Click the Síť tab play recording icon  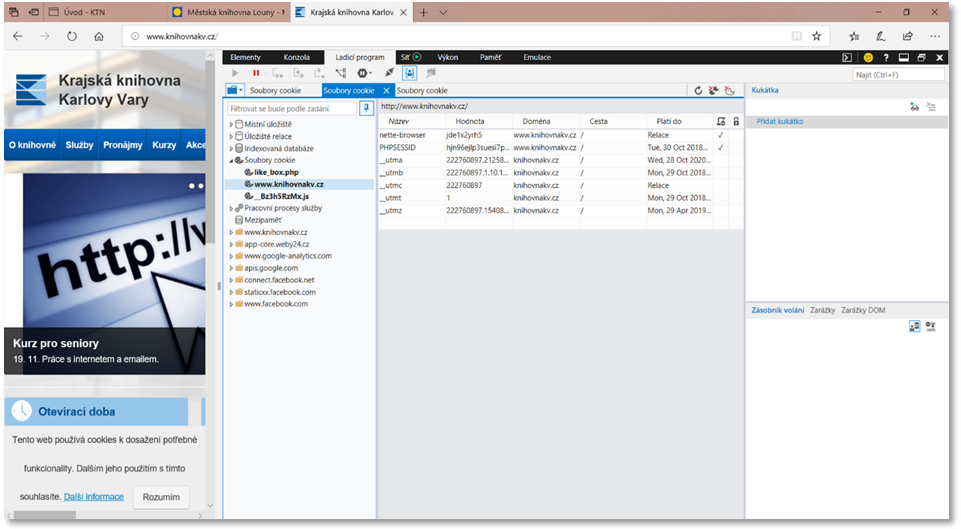pyautogui.click(x=417, y=57)
